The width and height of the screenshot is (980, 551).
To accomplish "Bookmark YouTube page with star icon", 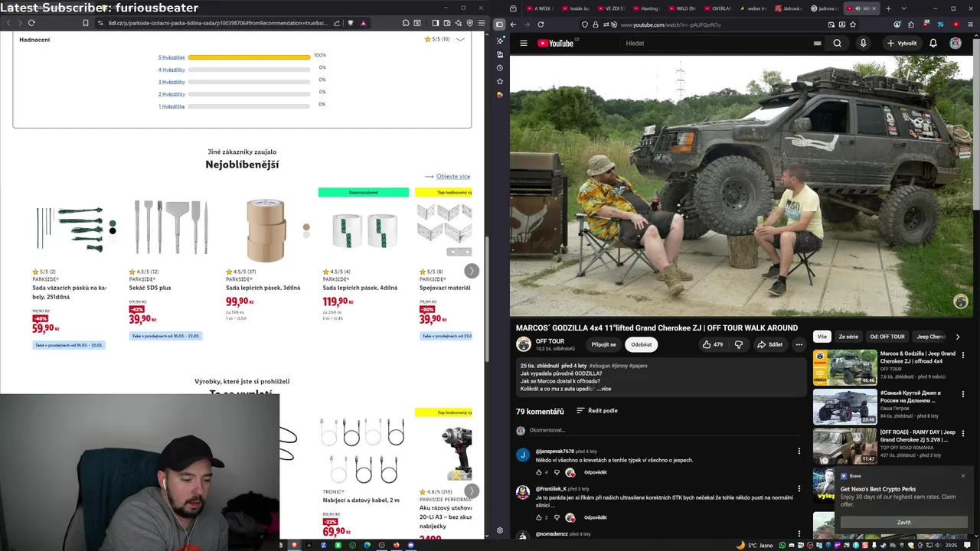I will (x=852, y=24).
